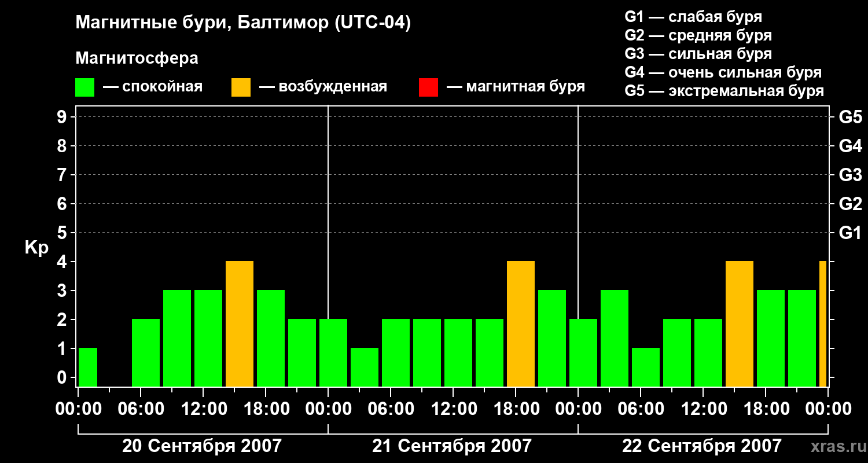Click 'G1 — слабая буря' legend line

(693, 17)
